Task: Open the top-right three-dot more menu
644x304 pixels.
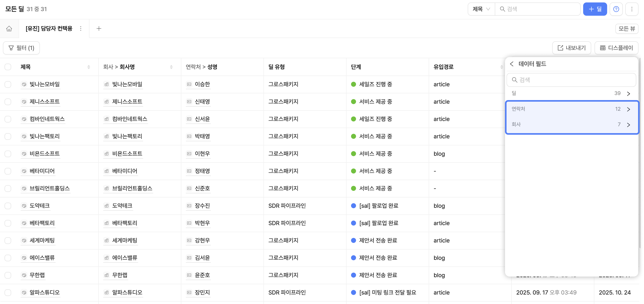Action: (632, 9)
